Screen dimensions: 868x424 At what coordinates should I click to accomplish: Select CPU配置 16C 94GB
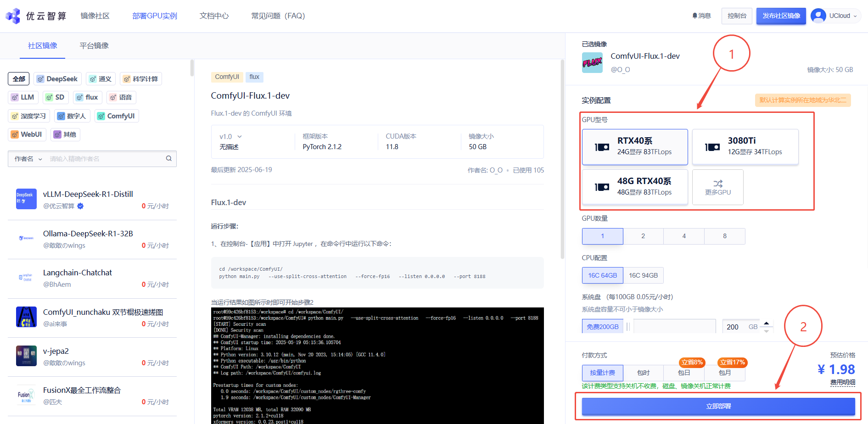[x=643, y=275]
